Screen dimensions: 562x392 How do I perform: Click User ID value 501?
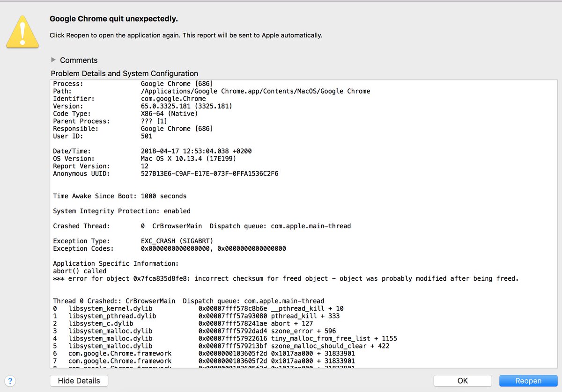click(x=146, y=136)
